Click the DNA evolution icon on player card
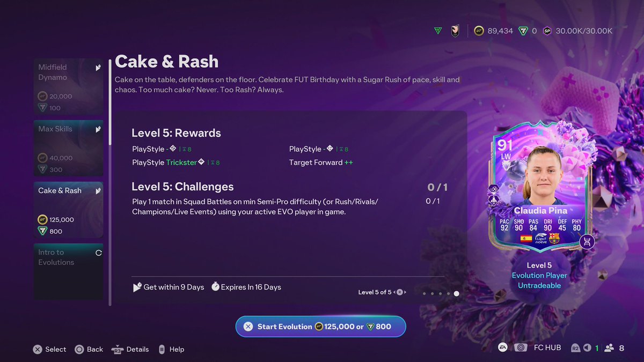This screenshot has height=362, width=644. click(587, 241)
